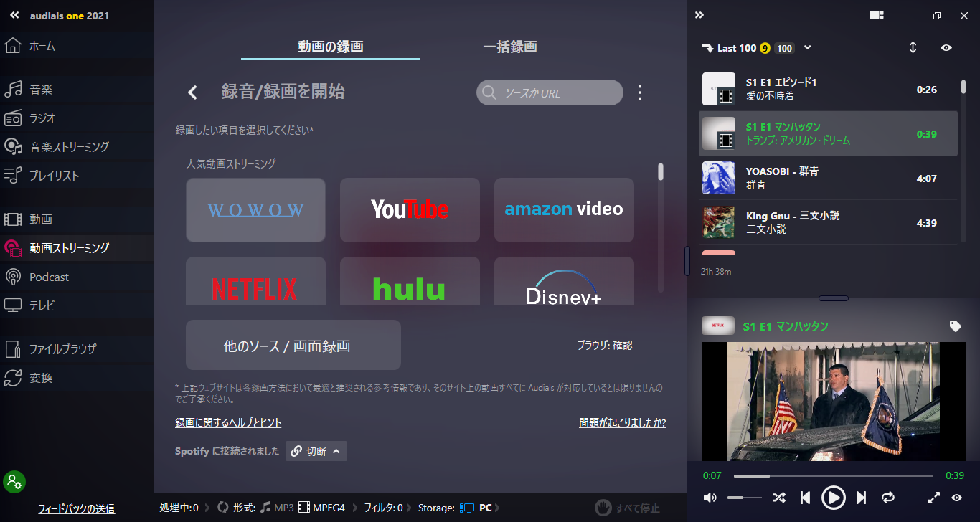The image size is (980, 522).
Task: Open the Podcast section
Action: [76, 277]
